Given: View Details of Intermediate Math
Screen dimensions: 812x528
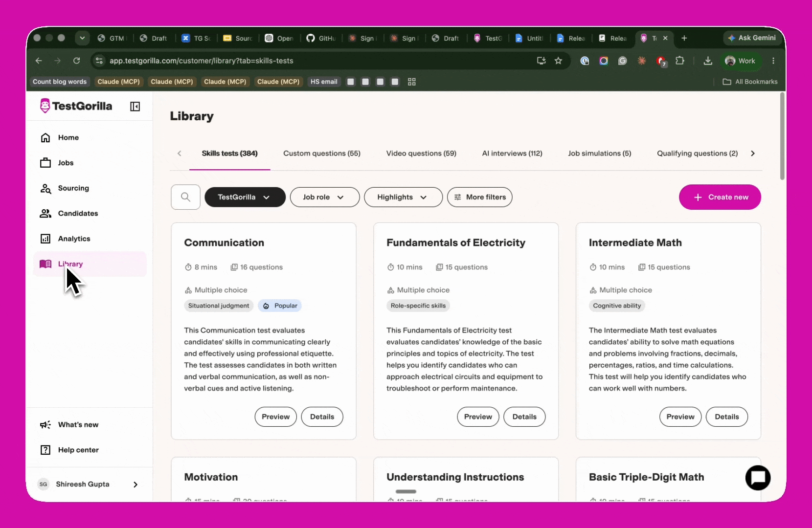Looking at the screenshot, I should (727, 417).
